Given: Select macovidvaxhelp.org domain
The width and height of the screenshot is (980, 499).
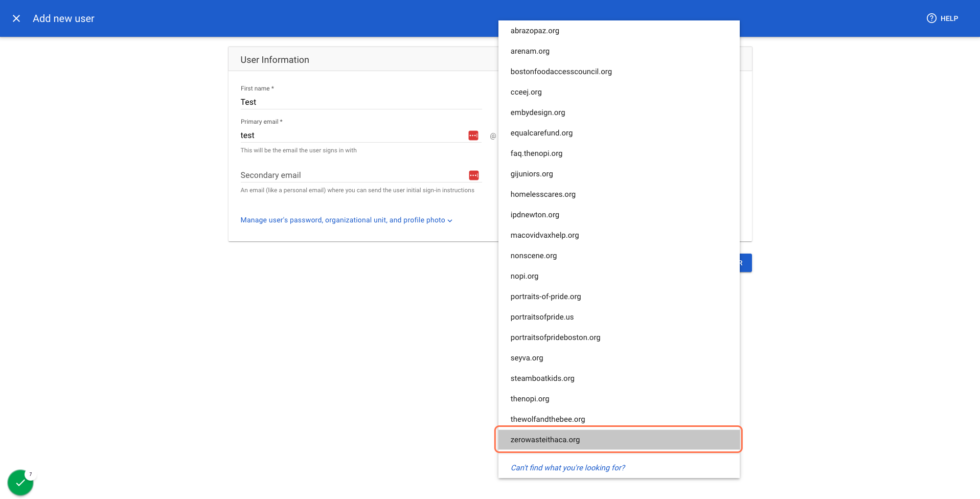Looking at the screenshot, I should (619, 235).
